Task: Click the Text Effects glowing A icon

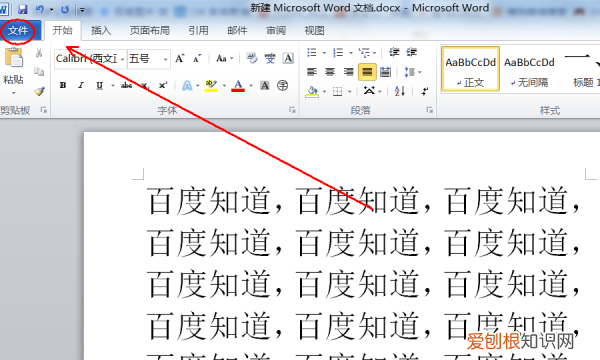Action: coord(187,85)
